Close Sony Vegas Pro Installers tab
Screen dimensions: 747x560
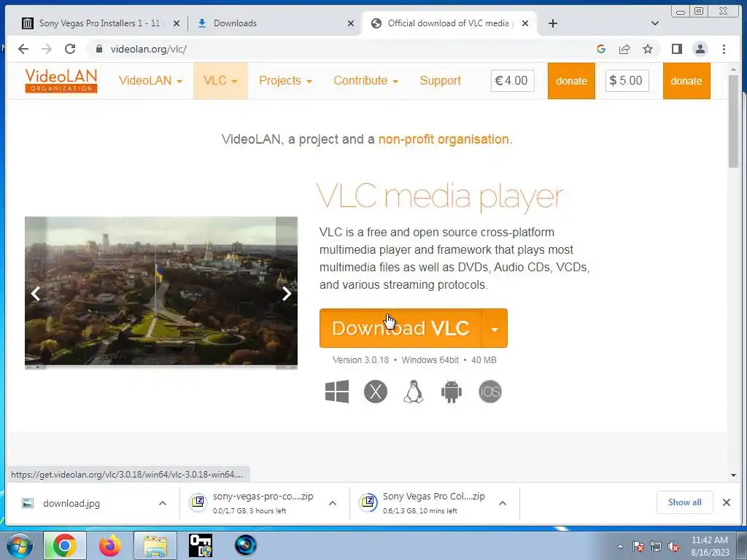click(x=177, y=23)
